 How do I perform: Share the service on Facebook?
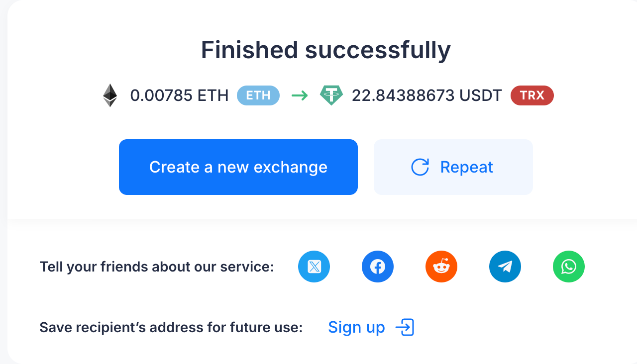(377, 267)
